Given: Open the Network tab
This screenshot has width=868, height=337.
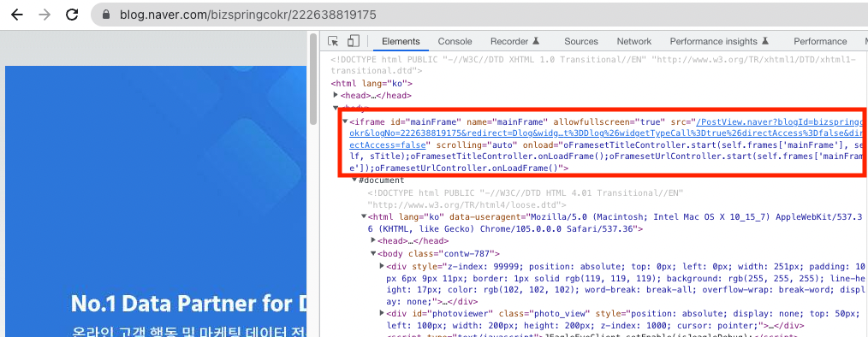Looking at the screenshot, I should (x=633, y=42).
